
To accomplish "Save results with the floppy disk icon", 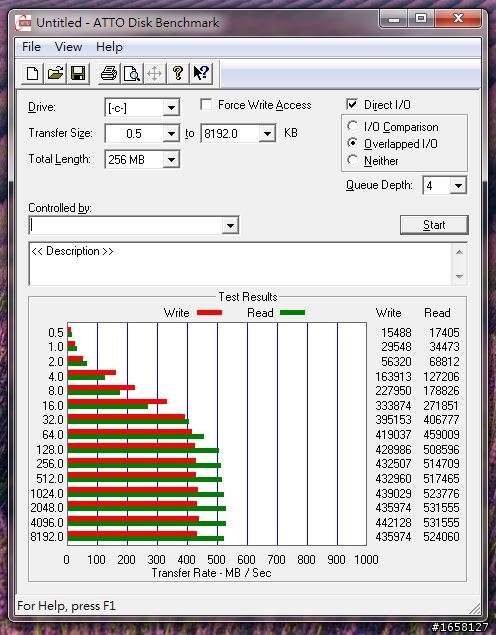I will coord(78,74).
